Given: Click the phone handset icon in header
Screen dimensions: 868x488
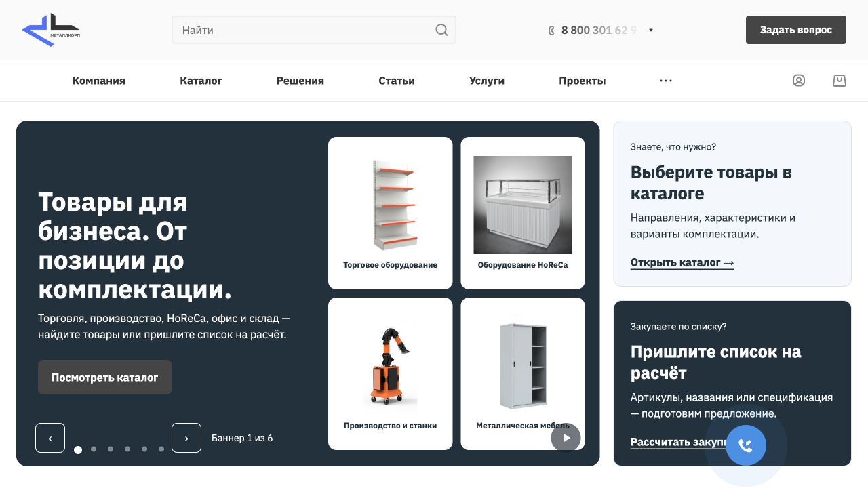Looking at the screenshot, I should click(x=551, y=30).
